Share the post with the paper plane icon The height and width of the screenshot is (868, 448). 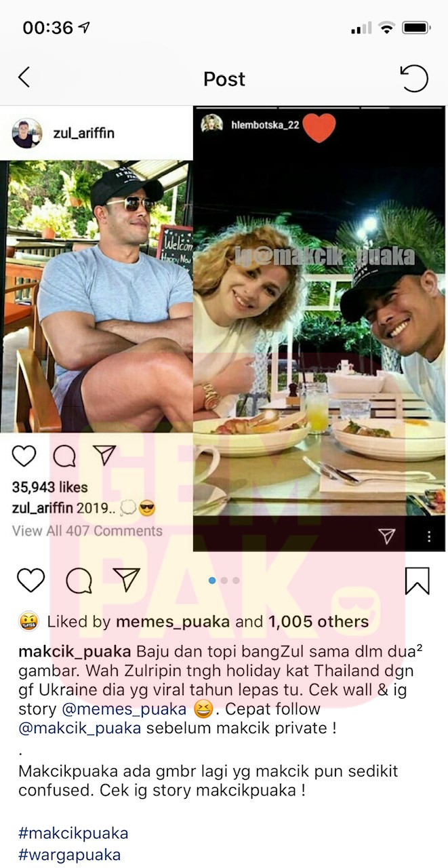click(x=127, y=580)
